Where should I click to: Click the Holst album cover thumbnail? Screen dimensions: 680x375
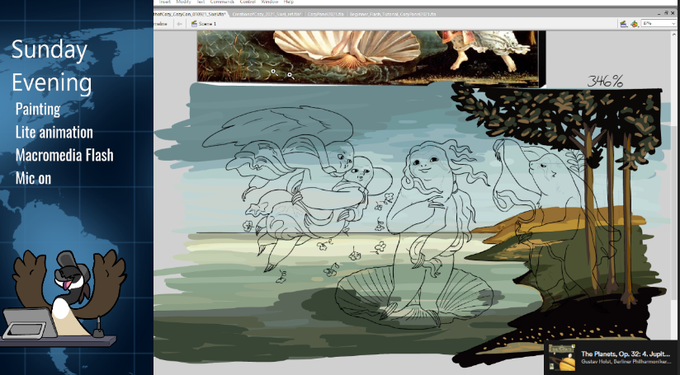(561, 357)
